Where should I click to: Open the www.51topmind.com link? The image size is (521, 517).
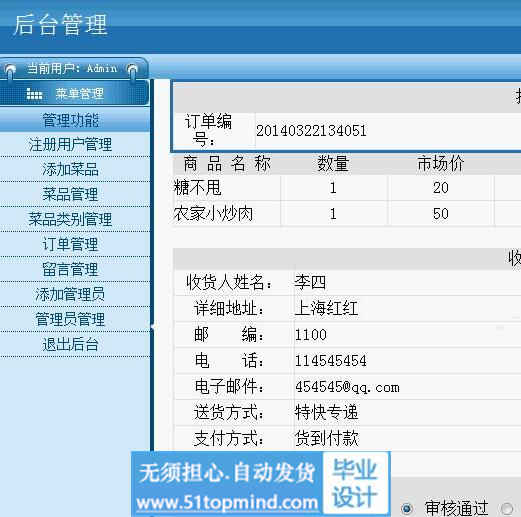pyautogui.click(x=227, y=503)
